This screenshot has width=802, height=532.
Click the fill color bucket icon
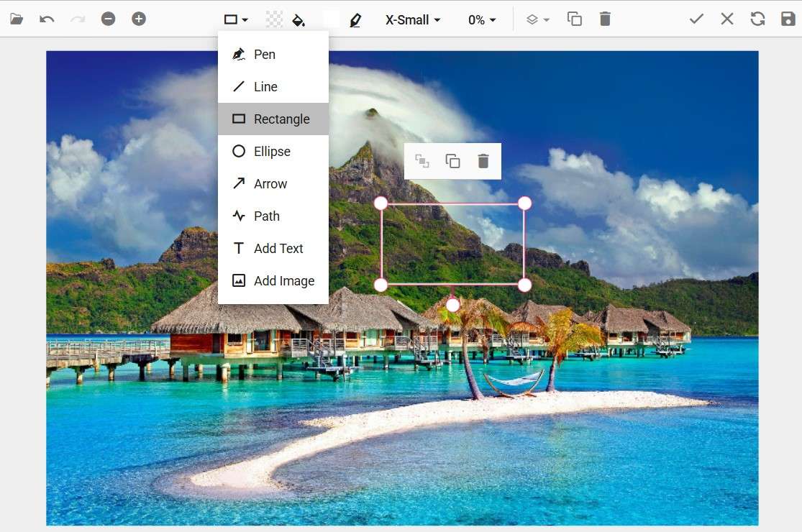point(299,19)
